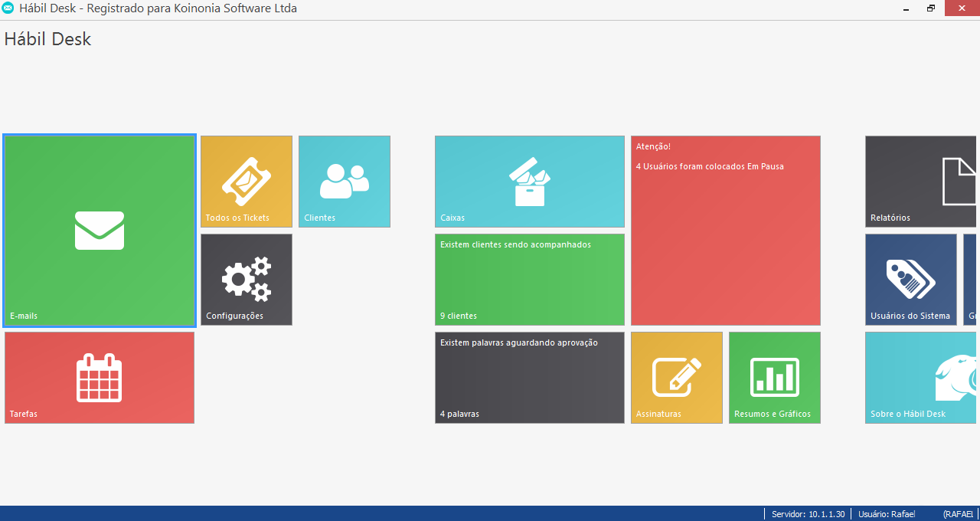Click the Hábil Desk app icon in title bar
The image size is (980, 521).
8,8
